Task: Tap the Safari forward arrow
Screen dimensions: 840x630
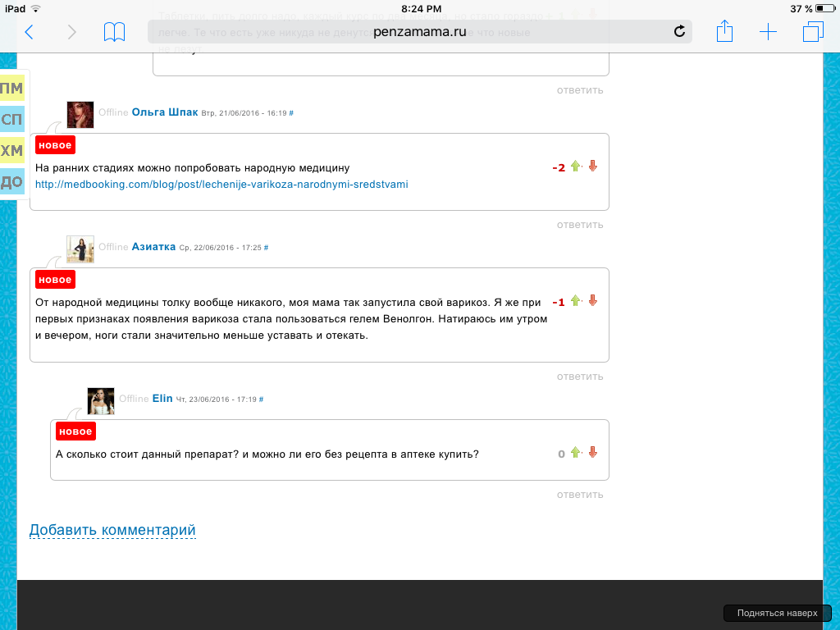Action: pos(72,32)
